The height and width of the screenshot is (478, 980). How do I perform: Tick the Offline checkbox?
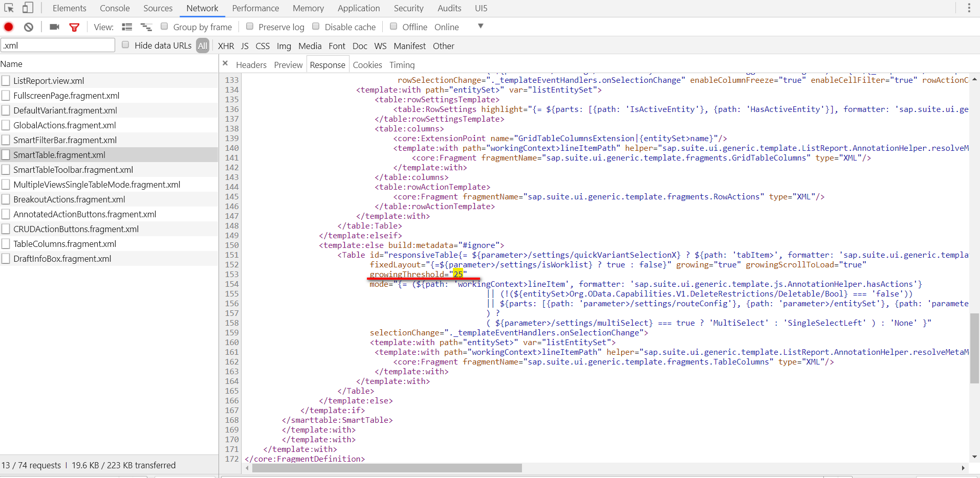pyautogui.click(x=394, y=26)
